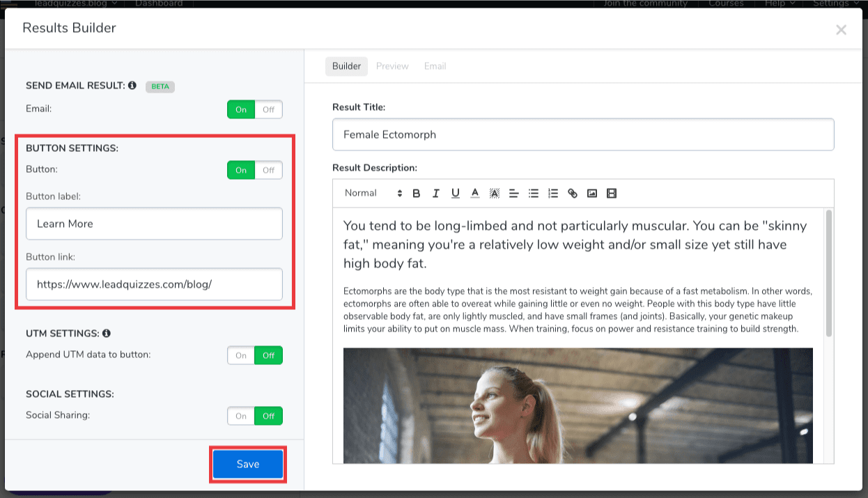Switch to the Builder tab

pos(346,66)
